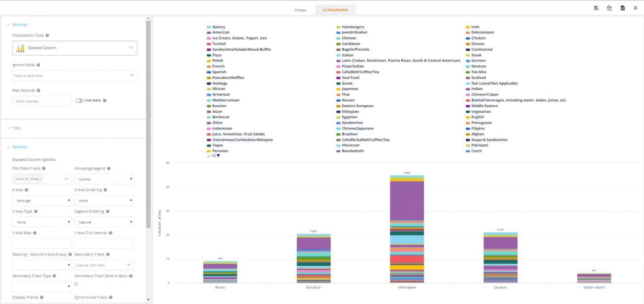Select the Duplicate chart icon
This screenshot has width=644, height=304.
(609, 8)
